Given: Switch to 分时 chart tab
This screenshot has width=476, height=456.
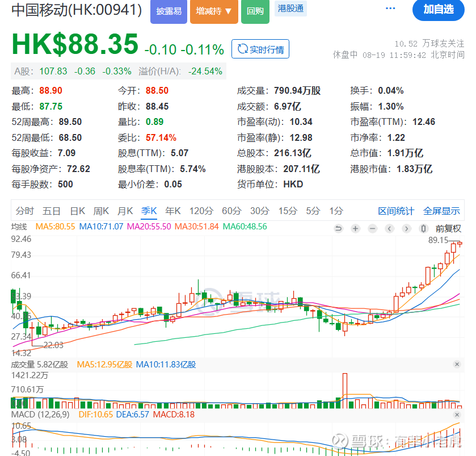Looking at the screenshot, I should pos(25,211).
